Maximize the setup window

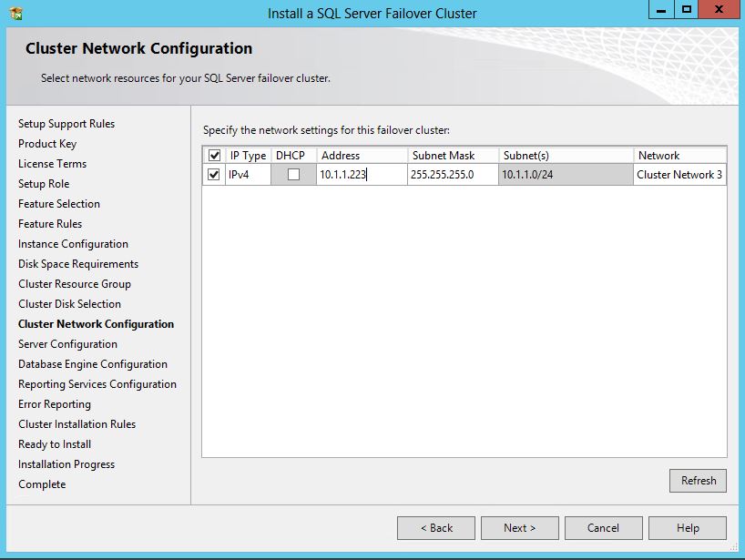[687, 9]
